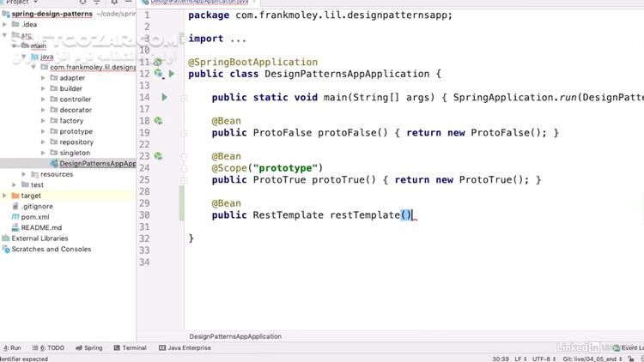The height and width of the screenshot is (362, 644).
Task: Expand the .idea folder
Action: point(4,24)
